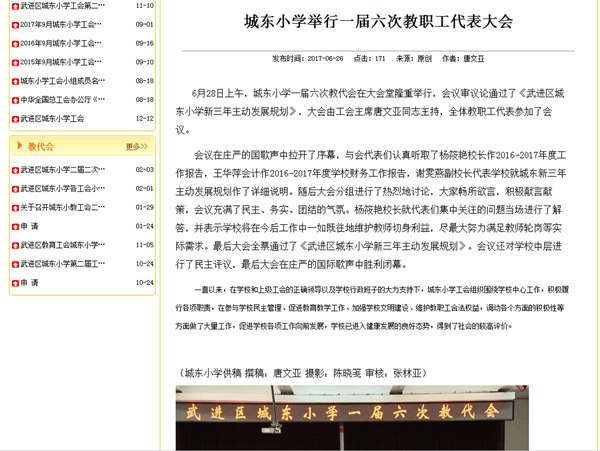Open article 武进区教育工会城东小学…
600x451 pixels.
point(62,245)
